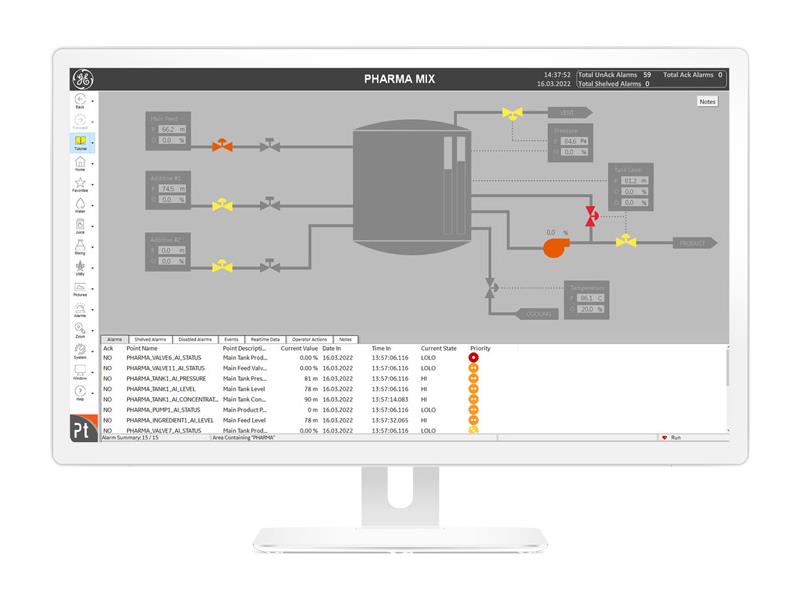This screenshot has height=600, width=800.
Task: Click the COOLANT outlet arrow label
Action: [x=537, y=314]
